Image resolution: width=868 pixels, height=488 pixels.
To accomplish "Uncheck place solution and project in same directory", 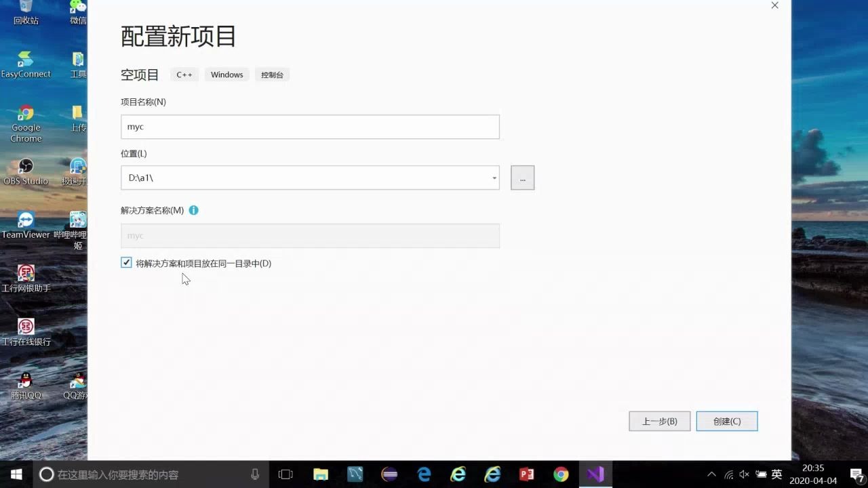I will pyautogui.click(x=126, y=262).
